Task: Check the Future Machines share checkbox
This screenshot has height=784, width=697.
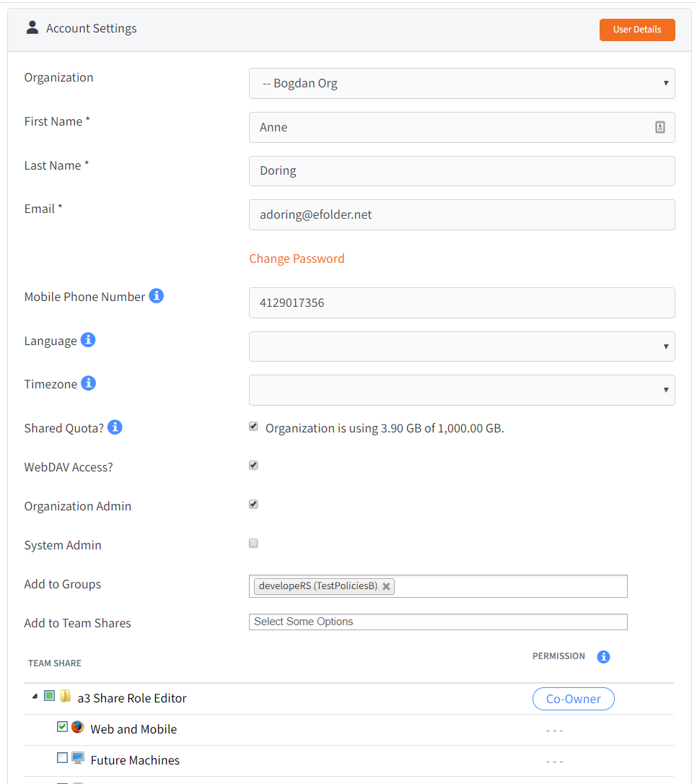Action: tap(62, 757)
